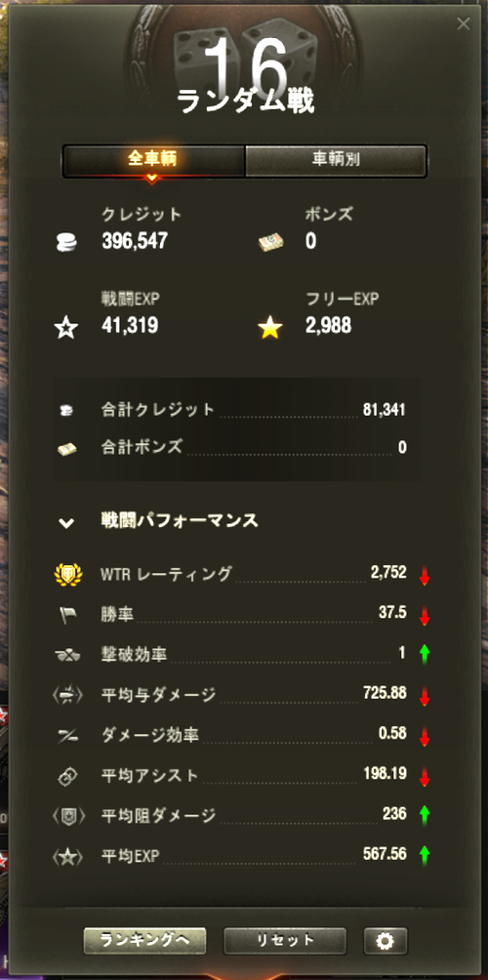Click the silver credits coin icon

click(66, 242)
